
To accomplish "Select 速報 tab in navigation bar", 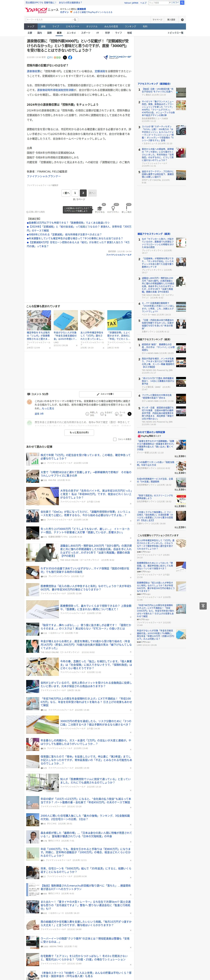I will pos(43,27).
